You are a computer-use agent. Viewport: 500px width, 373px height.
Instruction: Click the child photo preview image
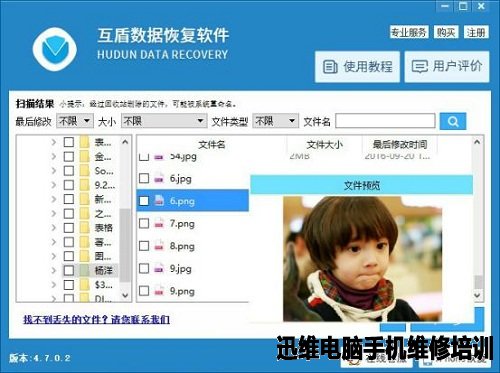[x=362, y=259]
